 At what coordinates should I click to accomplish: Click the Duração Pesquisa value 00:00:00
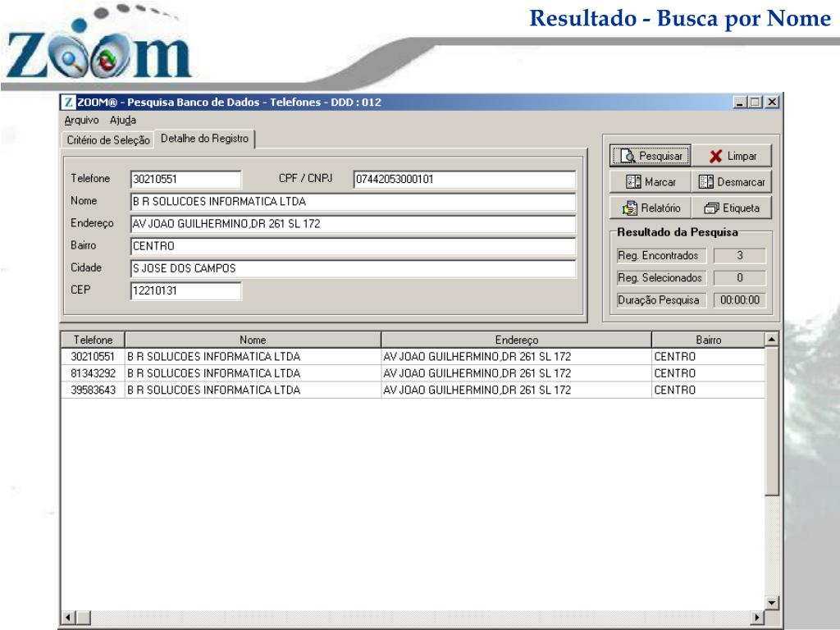(740, 300)
